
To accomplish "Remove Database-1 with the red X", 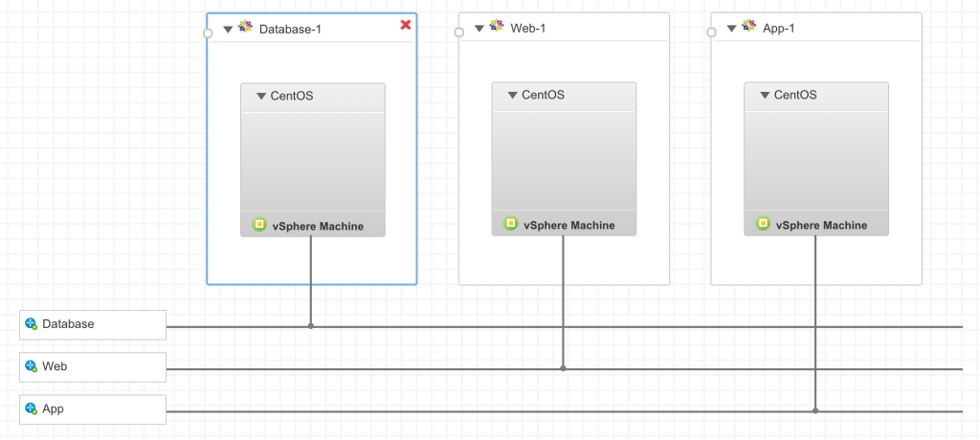I will [x=406, y=25].
